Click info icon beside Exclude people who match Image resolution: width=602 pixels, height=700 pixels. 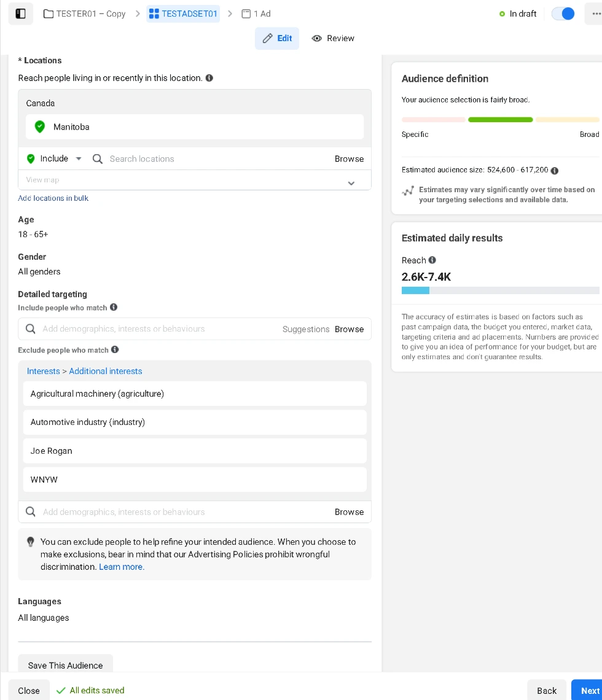click(x=115, y=350)
